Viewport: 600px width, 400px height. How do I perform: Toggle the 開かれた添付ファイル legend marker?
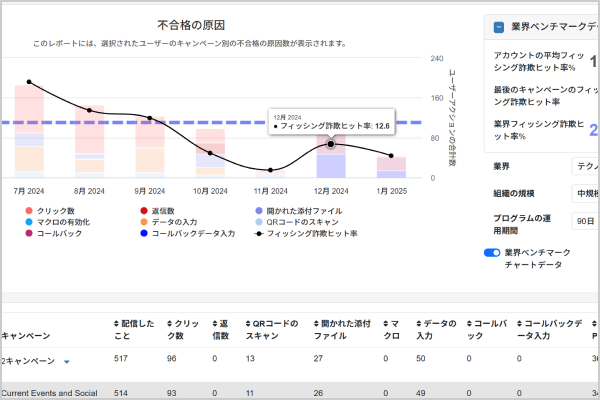click(258, 211)
